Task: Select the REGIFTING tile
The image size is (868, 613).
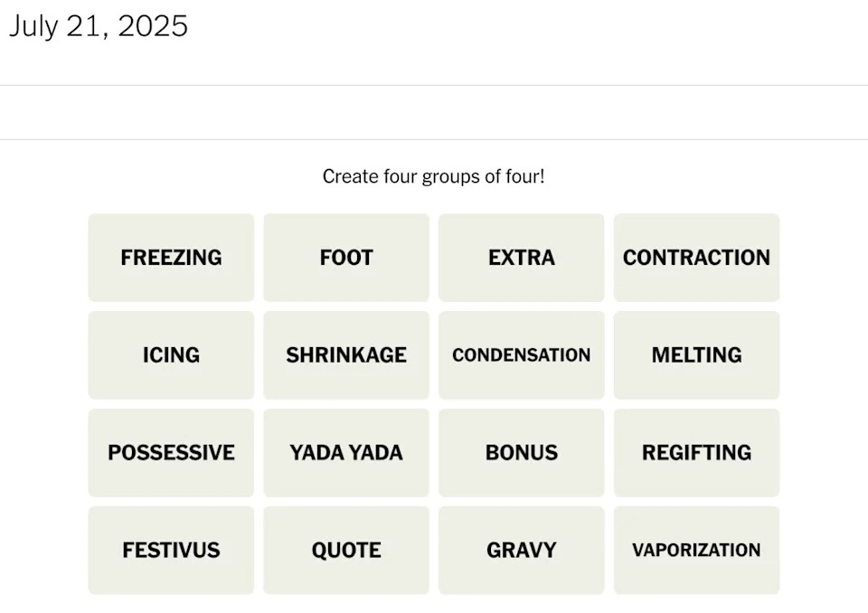Action: (x=696, y=453)
